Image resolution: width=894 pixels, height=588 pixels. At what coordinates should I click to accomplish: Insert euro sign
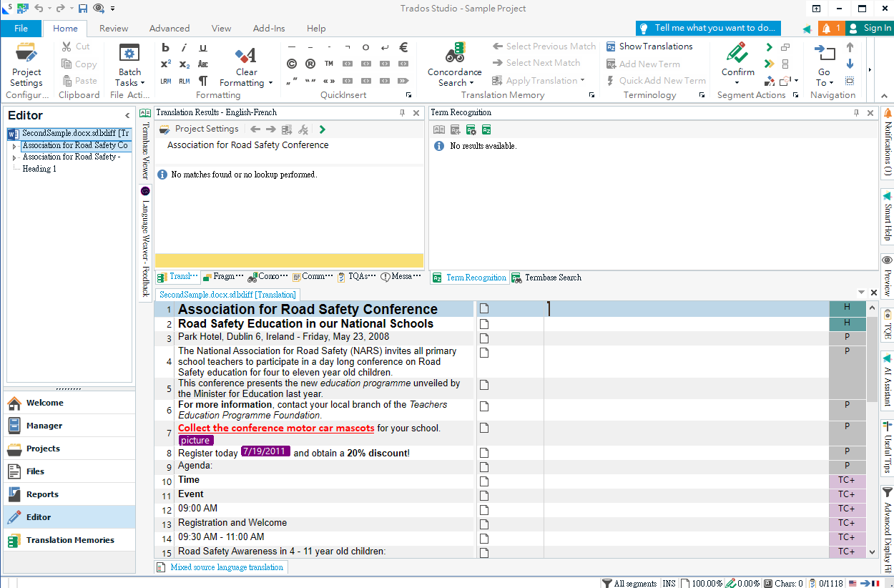coord(403,47)
